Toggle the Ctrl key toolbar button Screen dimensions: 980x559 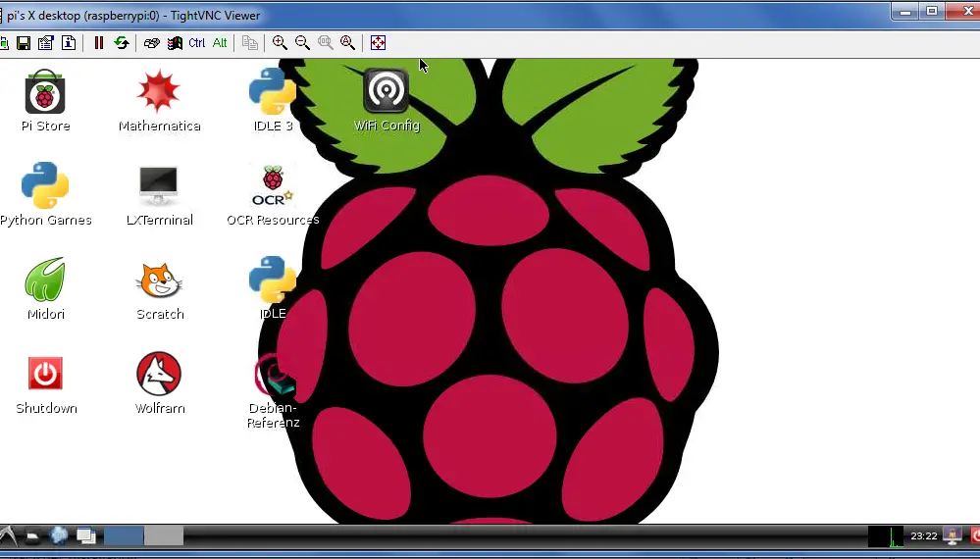click(x=197, y=42)
